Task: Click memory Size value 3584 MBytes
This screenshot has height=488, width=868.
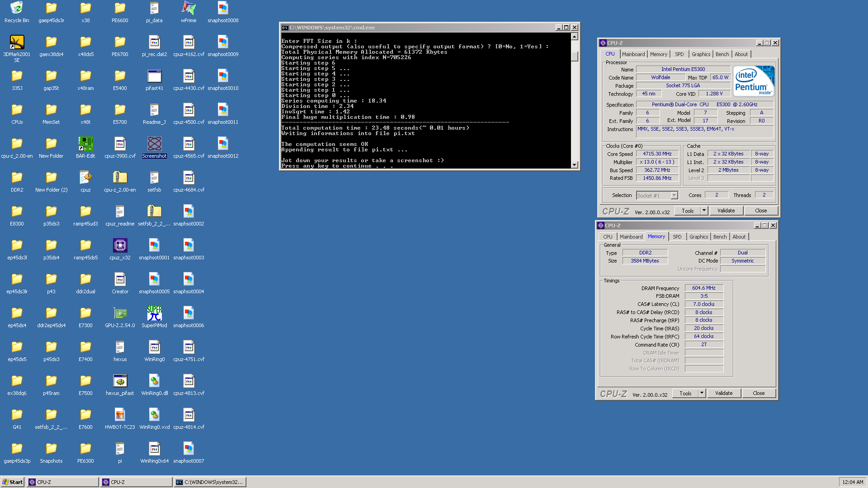Action: point(645,261)
